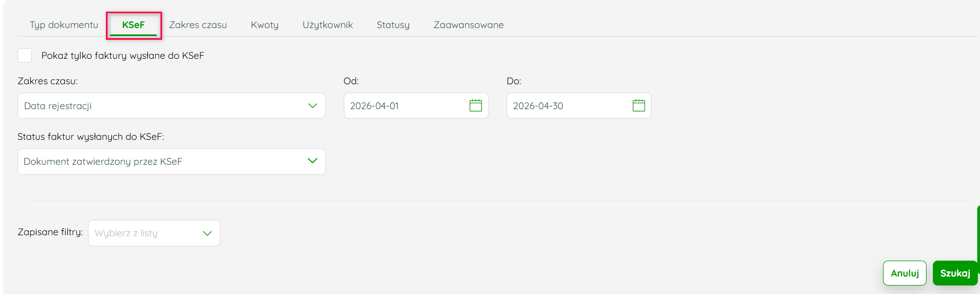This screenshot has height=294, width=980.
Task: Click the Anuluj button
Action: click(x=904, y=273)
